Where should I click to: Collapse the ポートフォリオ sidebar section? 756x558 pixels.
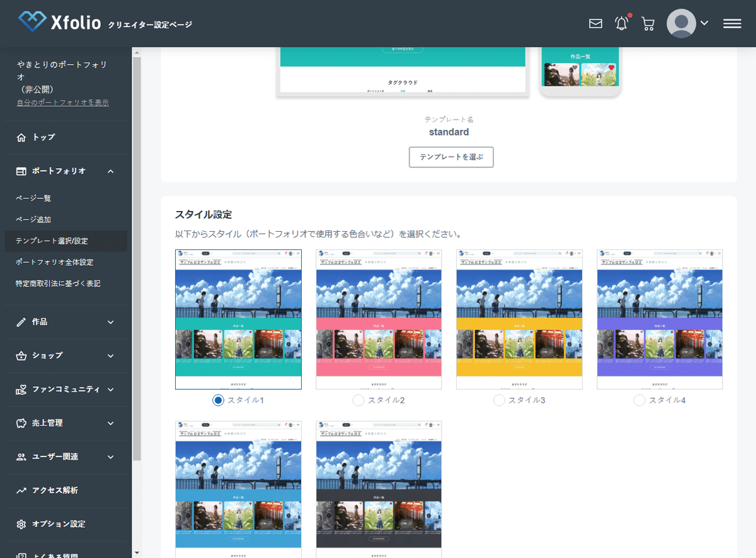click(63, 171)
